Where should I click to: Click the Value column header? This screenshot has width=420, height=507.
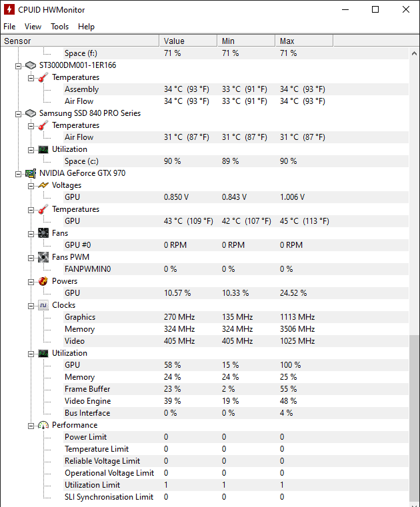(x=189, y=41)
